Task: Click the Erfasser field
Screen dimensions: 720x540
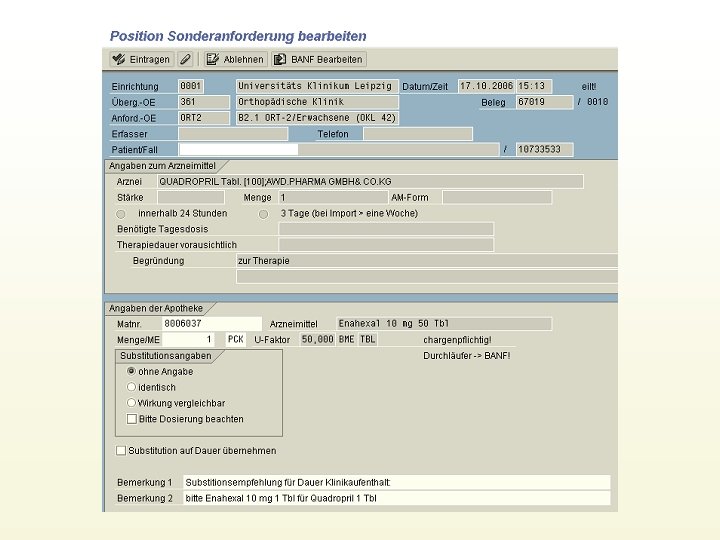Action: [x=233, y=134]
